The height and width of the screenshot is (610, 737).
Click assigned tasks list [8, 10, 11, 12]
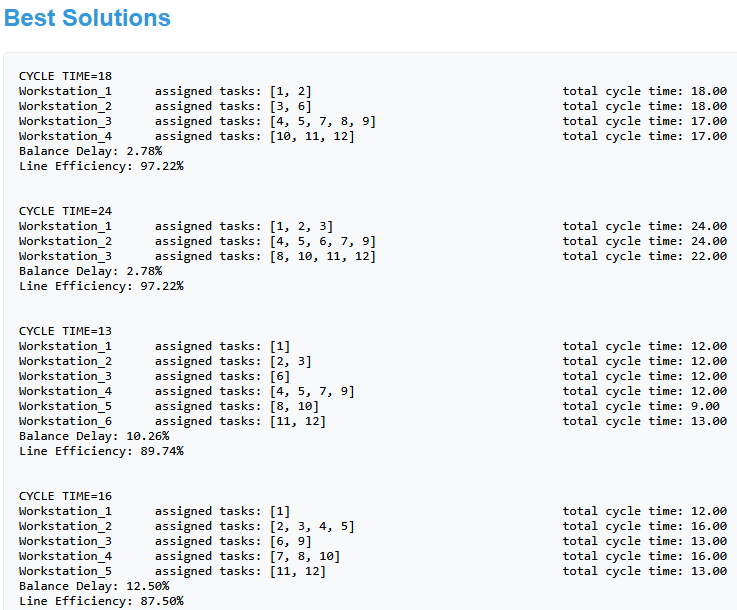[x=322, y=256]
